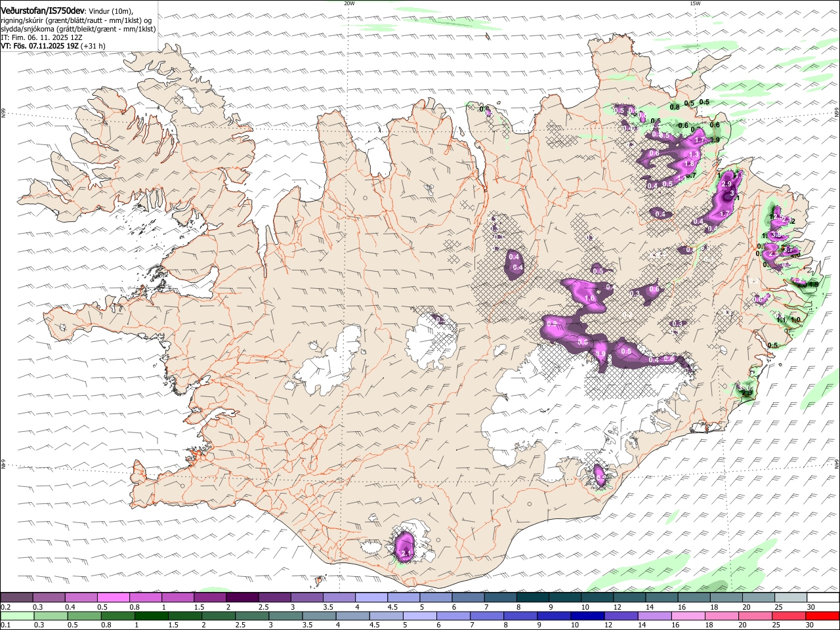840x630 pixels.
Task: Click the 'VT: Fös. 07.11.2025 19Z' valid time
Action: coord(39,47)
